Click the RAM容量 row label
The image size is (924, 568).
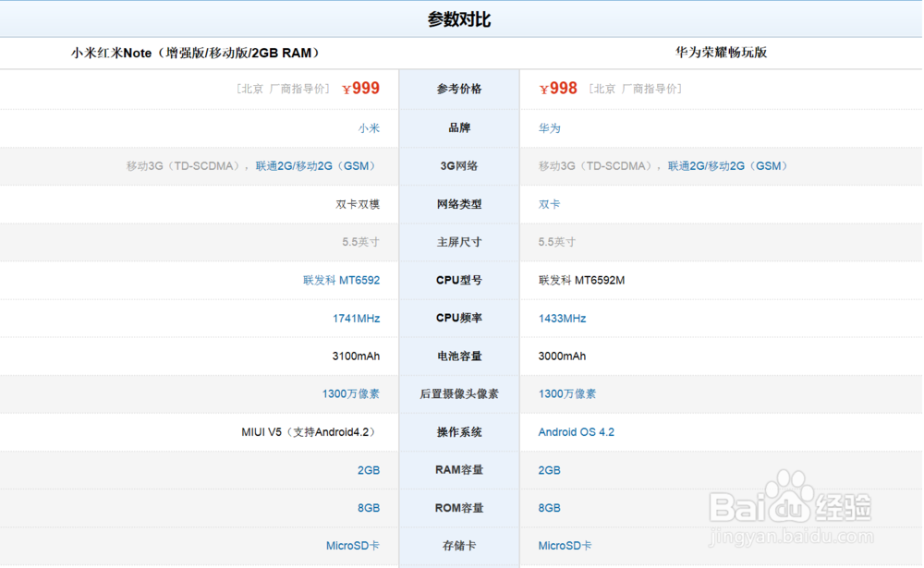tap(459, 470)
